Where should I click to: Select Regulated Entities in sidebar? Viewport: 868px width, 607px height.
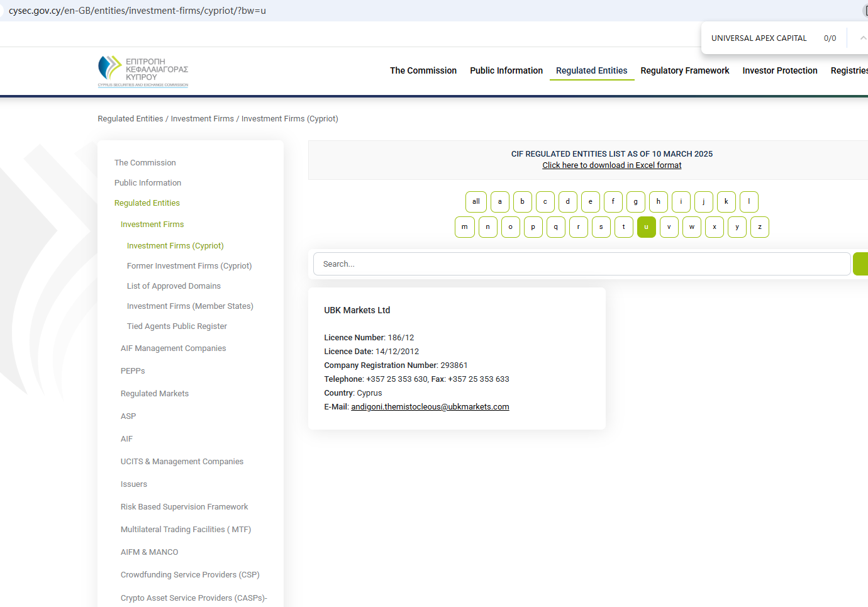pyautogui.click(x=147, y=203)
